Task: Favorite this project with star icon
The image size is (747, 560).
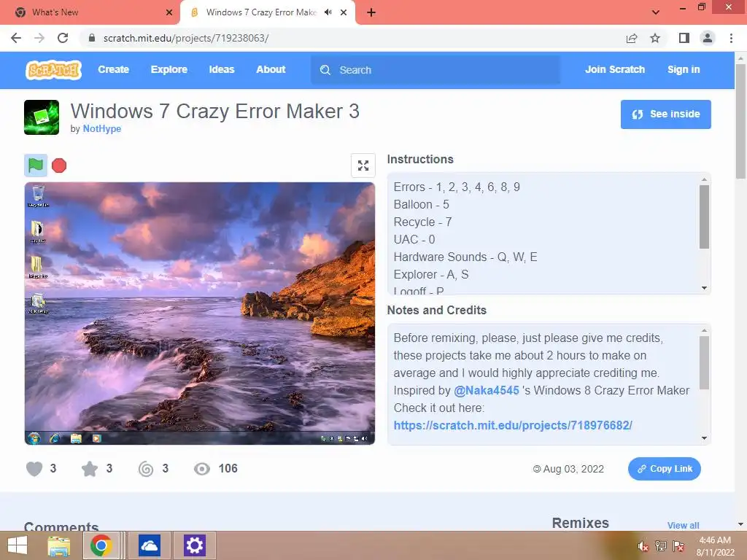Action: pyautogui.click(x=90, y=469)
